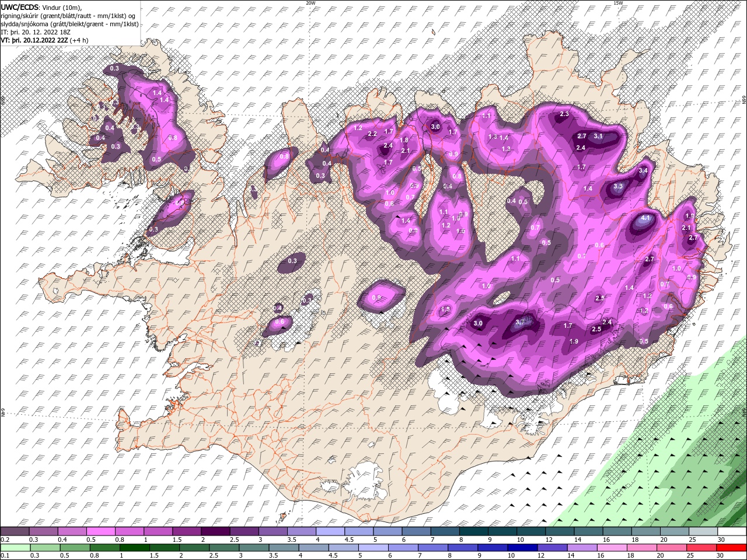Viewport: 747px width, 560px height.
Task: Select the 0.1 pale green swatch, lower scale
Action: [15, 548]
